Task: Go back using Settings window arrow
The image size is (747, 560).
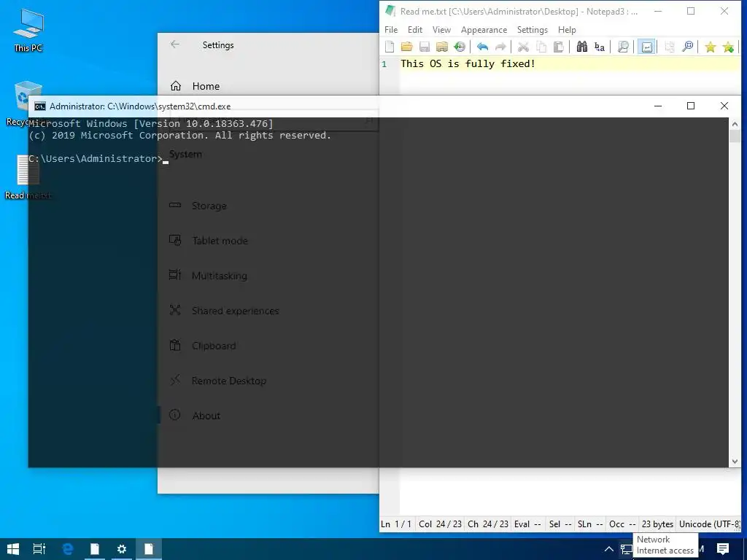Action: 175,44
